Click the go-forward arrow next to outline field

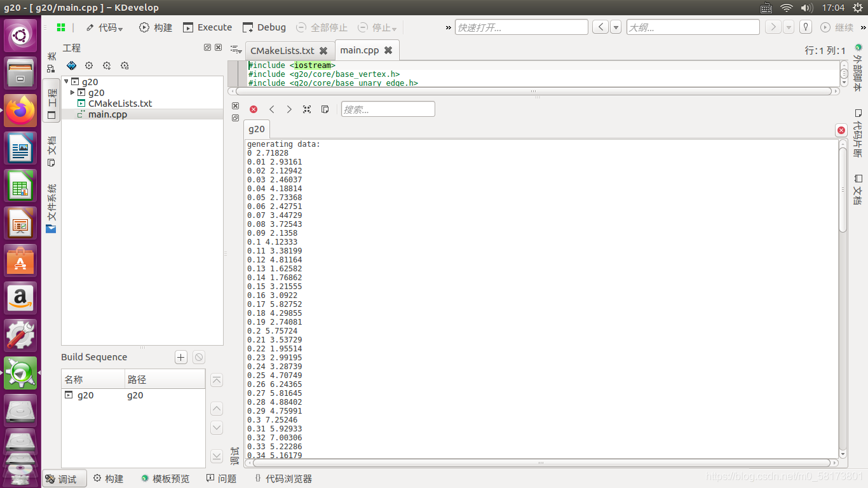coord(773,27)
